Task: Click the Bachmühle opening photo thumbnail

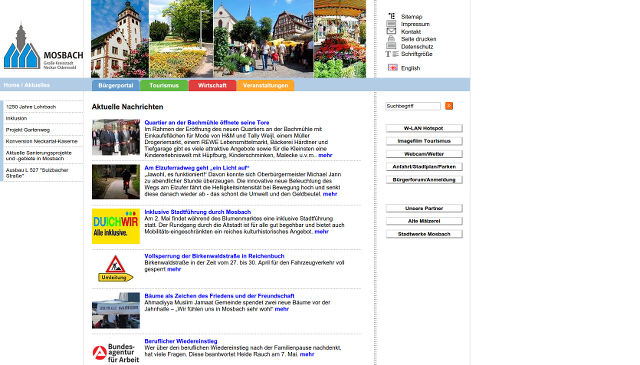Action: point(116,137)
